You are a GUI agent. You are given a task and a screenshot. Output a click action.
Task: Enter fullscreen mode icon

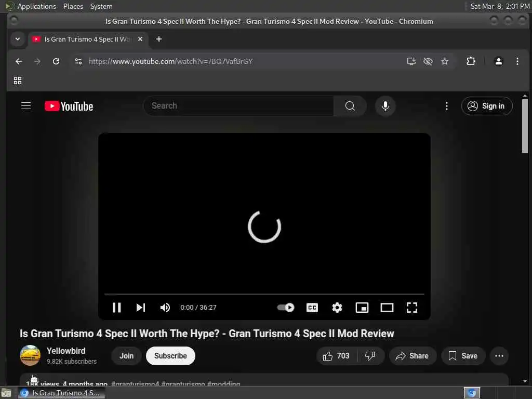click(412, 308)
